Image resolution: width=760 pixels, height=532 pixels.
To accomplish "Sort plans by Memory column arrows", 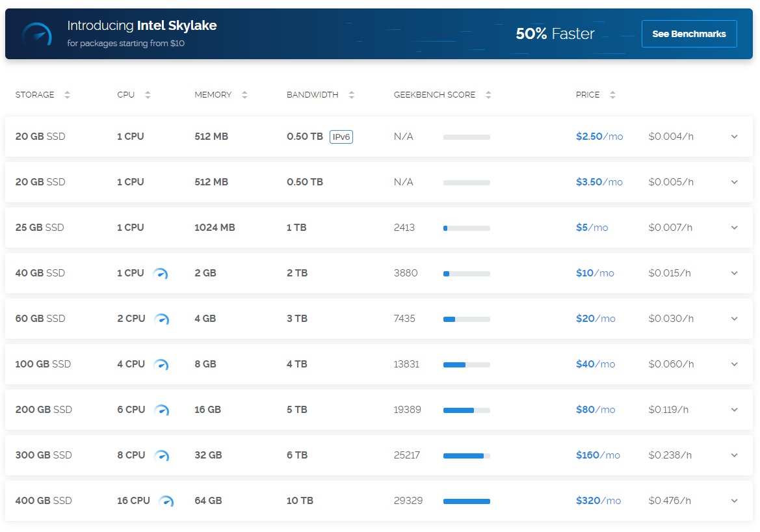I will click(x=244, y=95).
